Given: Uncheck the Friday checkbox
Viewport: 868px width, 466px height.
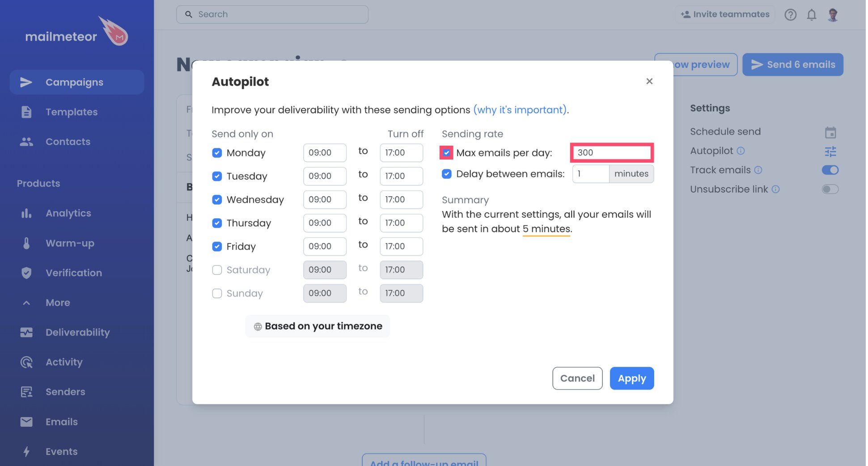Looking at the screenshot, I should point(217,247).
